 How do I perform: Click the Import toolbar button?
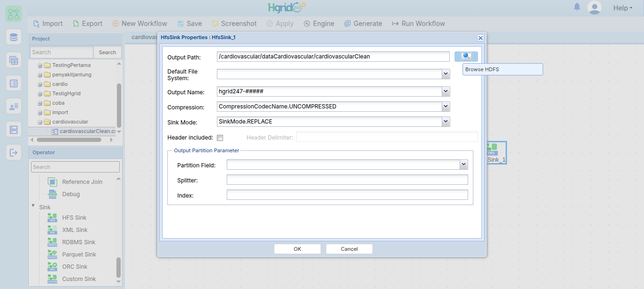click(x=48, y=24)
